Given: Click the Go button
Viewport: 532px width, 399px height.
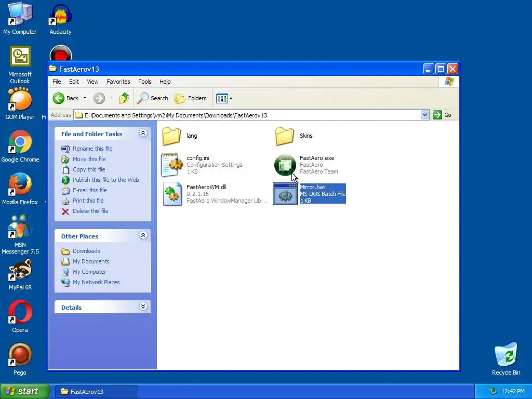Looking at the screenshot, I should (x=442, y=115).
